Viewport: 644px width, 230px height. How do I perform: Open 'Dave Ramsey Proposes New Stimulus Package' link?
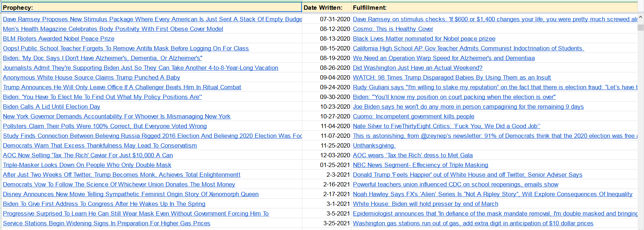pyautogui.click(x=152, y=19)
